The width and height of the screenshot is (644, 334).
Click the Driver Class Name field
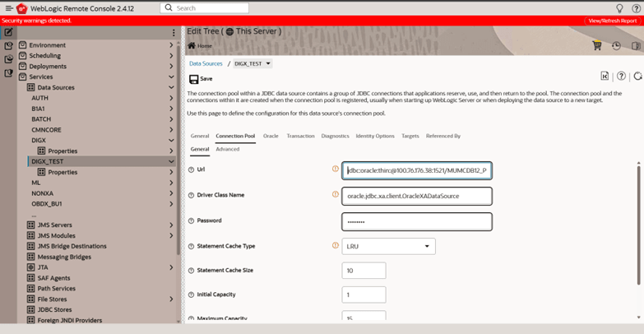click(417, 196)
